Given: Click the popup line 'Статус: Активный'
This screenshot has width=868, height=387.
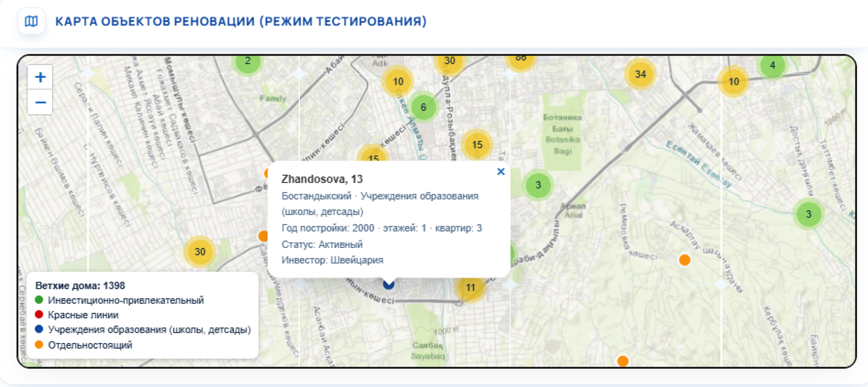Looking at the screenshot, I should tap(322, 244).
